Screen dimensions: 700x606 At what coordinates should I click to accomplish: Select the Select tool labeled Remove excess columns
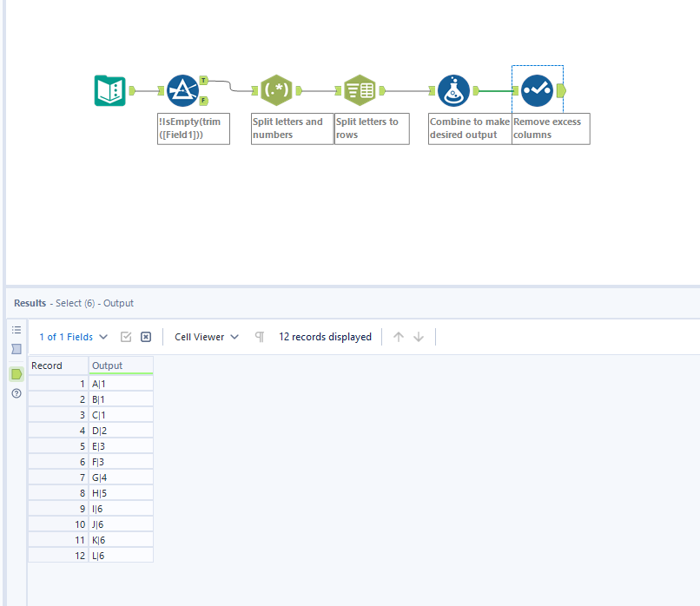coord(537,89)
